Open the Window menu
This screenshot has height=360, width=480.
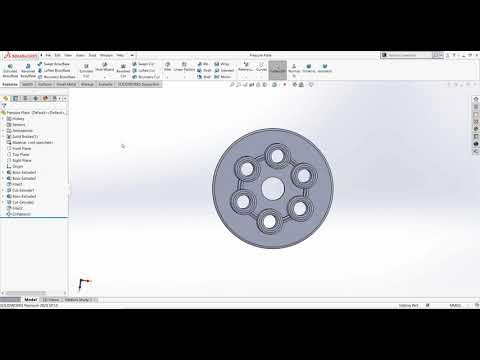[x=106, y=55]
